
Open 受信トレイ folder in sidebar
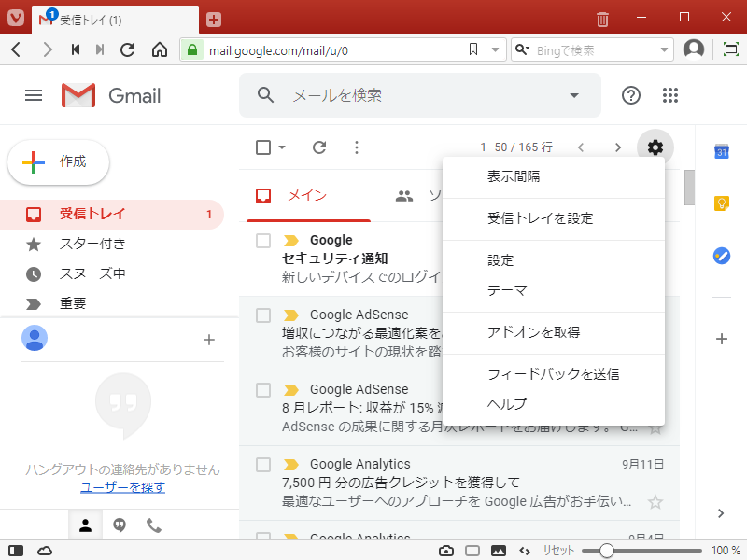pos(112,215)
